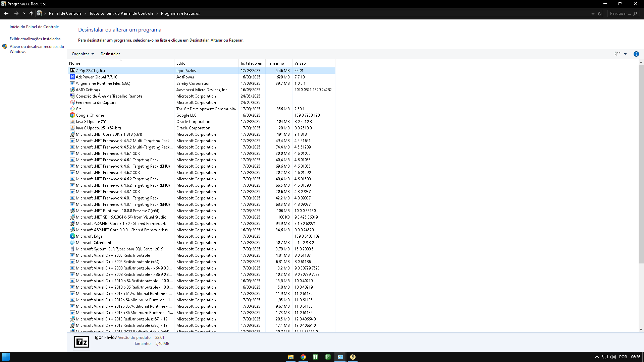Screen dimensions: 644x362
Task: Open the Windows Start button
Action: 6,357
